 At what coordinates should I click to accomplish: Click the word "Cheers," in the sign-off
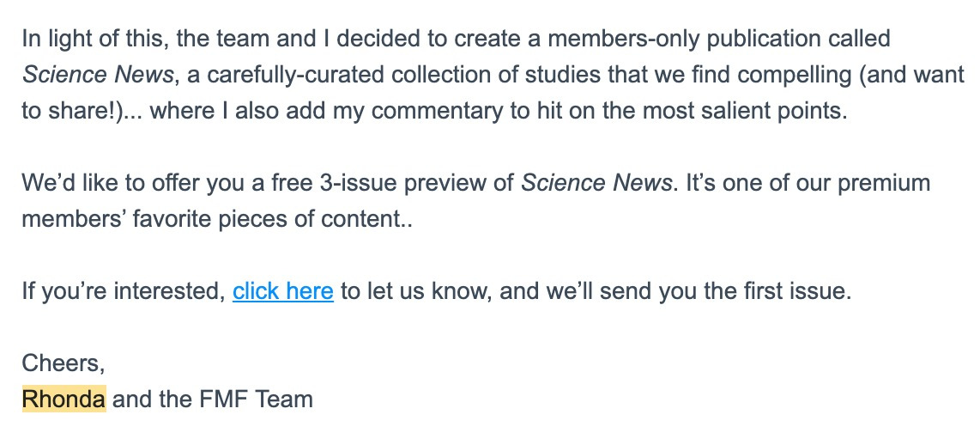click(x=64, y=363)
